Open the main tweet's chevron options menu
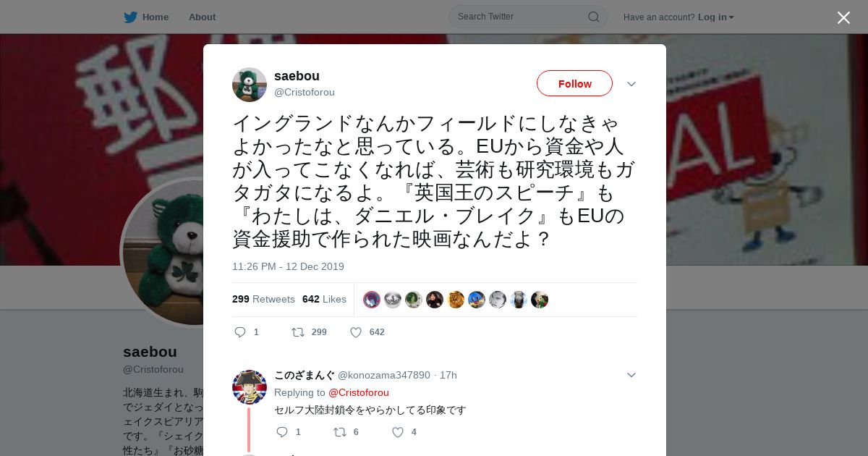 631,84
